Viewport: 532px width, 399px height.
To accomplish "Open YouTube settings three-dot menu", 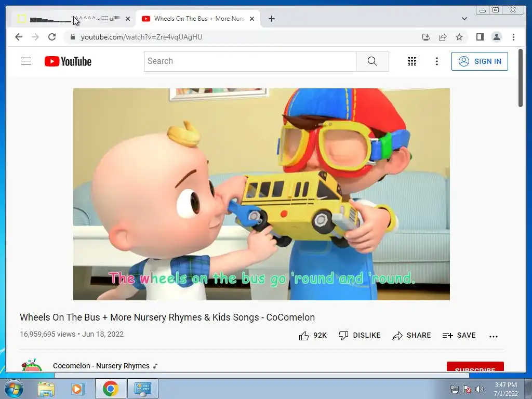I will point(436,61).
